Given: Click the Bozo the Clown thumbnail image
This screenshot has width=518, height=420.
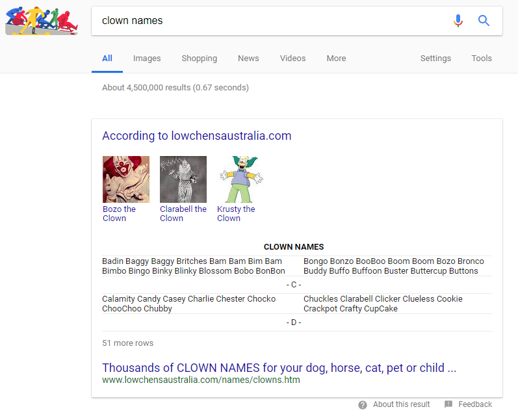Looking at the screenshot, I should pos(126,179).
